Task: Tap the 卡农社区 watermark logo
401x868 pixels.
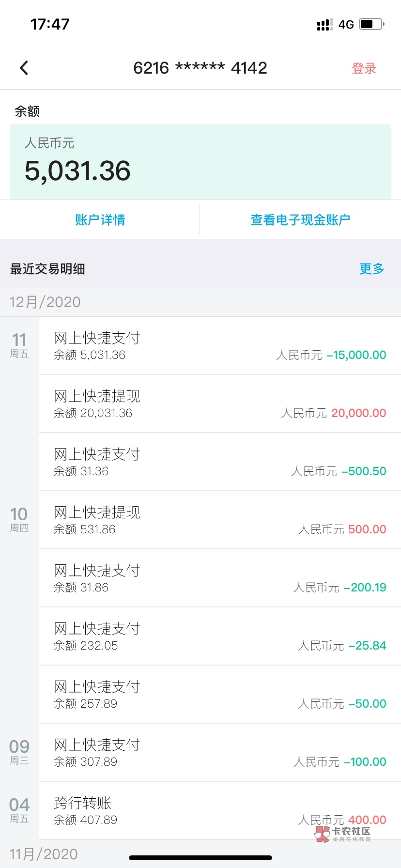Action: [x=343, y=834]
